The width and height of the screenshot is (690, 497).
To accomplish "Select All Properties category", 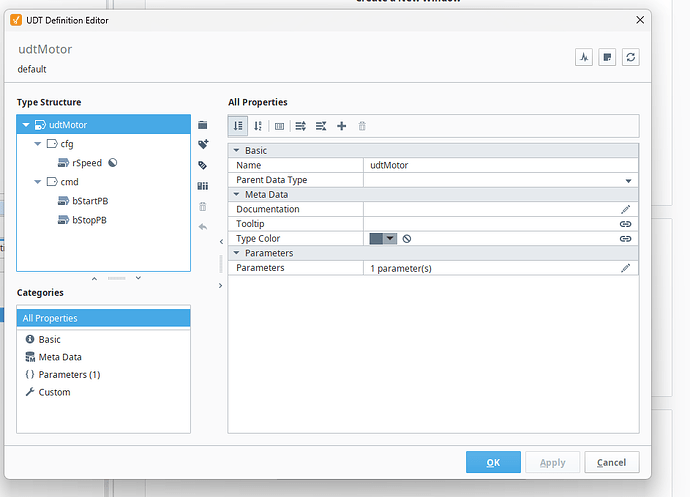I will [103, 318].
